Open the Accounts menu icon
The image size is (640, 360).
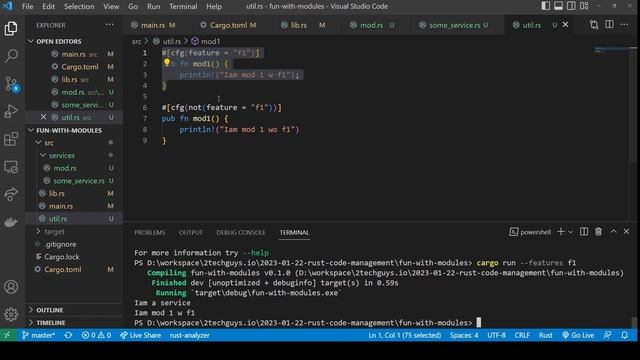(11, 287)
